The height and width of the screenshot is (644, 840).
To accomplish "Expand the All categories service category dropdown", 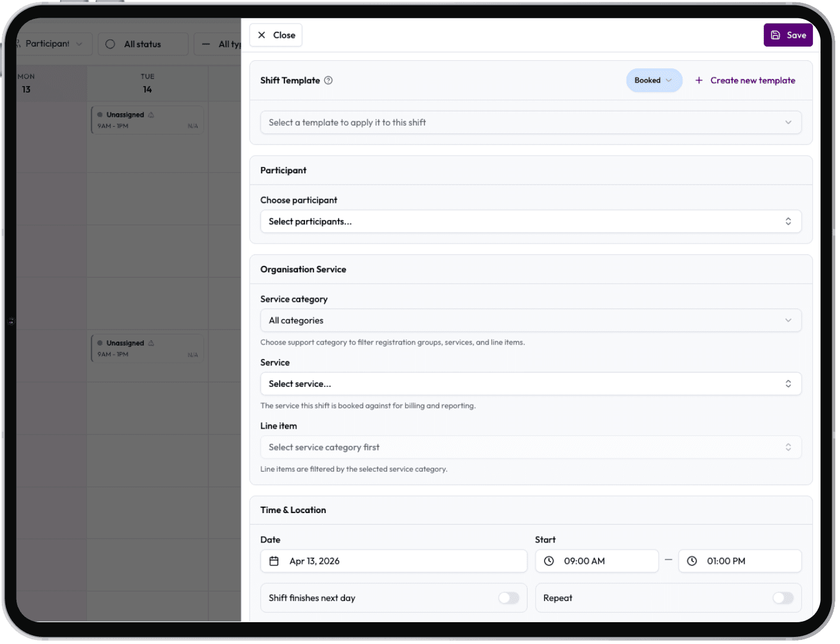I will coord(531,321).
